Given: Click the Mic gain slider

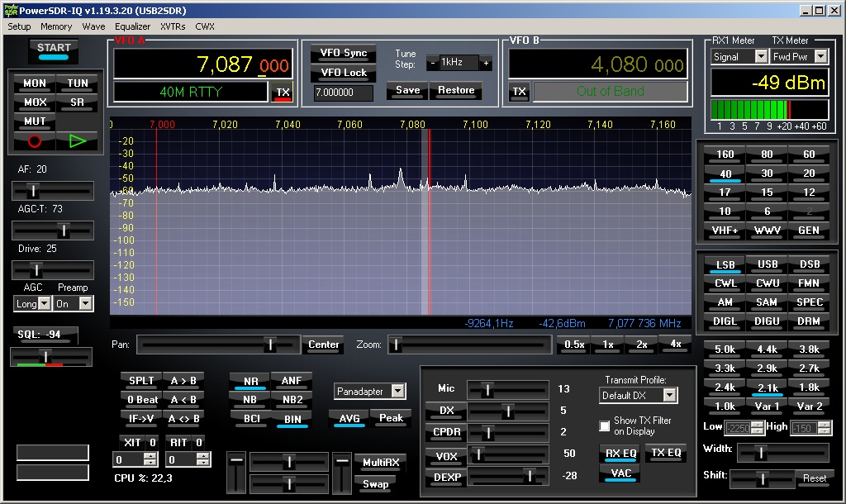Looking at the screenshot, I should pos(508,389).
